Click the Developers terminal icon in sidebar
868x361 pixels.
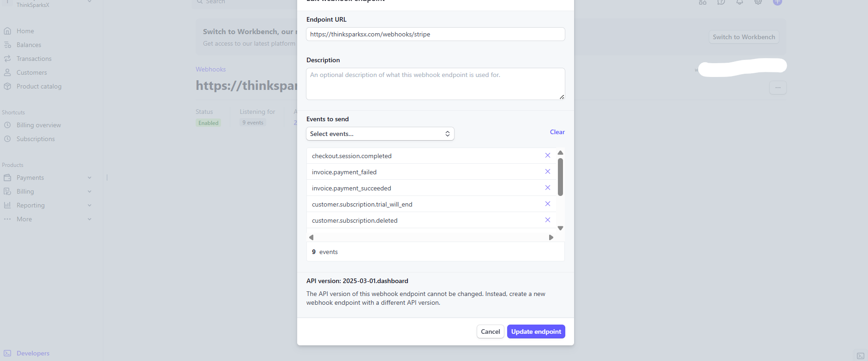(x=7, y=353)
